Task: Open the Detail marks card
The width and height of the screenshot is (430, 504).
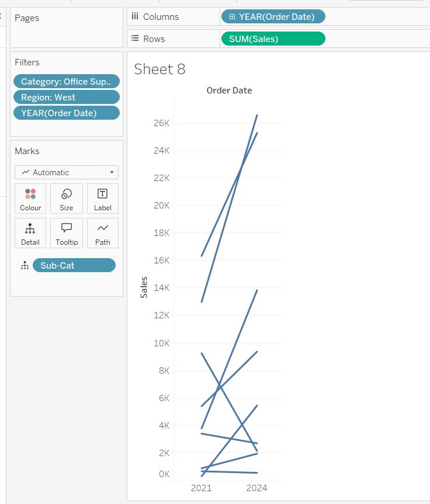Action: [30, 233]
